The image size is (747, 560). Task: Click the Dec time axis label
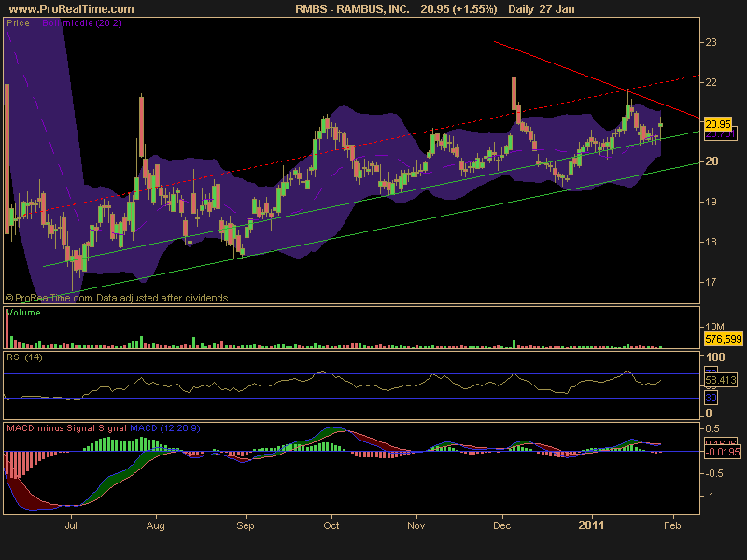pos(501,525)
